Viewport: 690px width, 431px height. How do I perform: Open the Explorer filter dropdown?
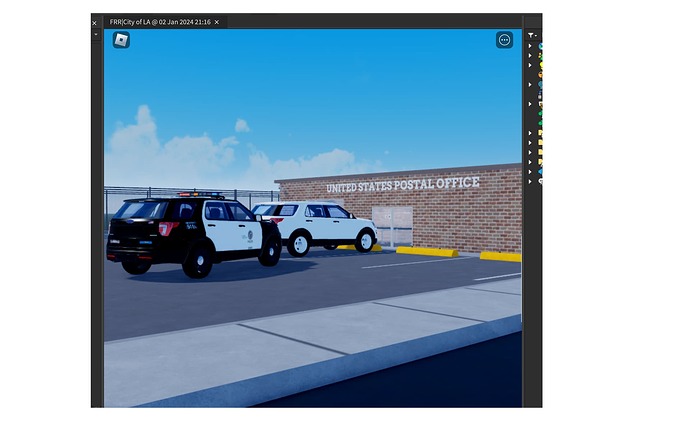click(532, 35)
